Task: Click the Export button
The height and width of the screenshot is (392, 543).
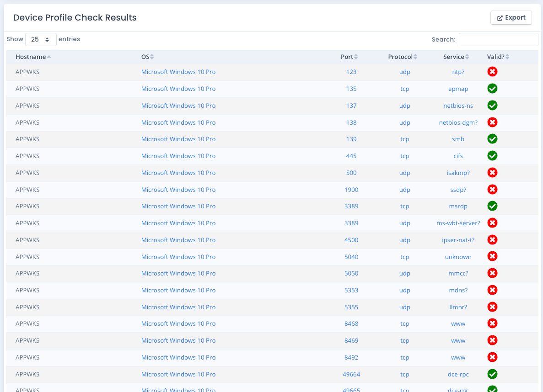Action: pos(511,18)
